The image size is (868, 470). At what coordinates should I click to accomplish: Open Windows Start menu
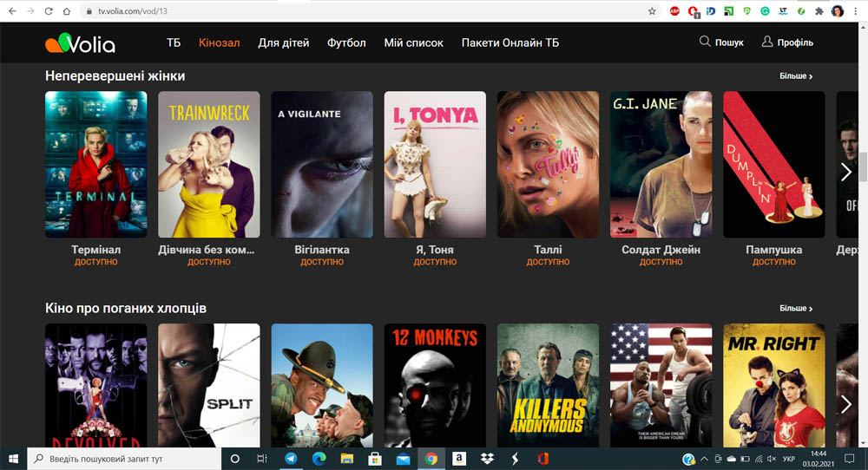(13, 459)
